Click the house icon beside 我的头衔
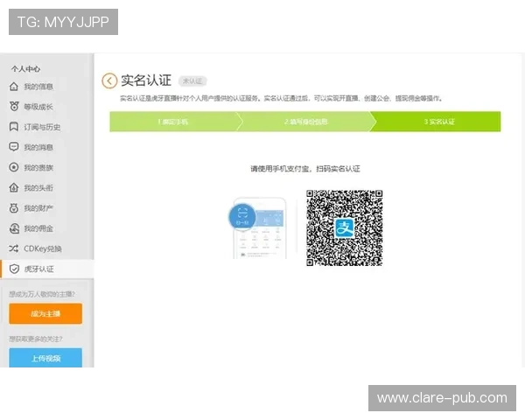The height and width of the screenshot is (420, 525). 14,187
